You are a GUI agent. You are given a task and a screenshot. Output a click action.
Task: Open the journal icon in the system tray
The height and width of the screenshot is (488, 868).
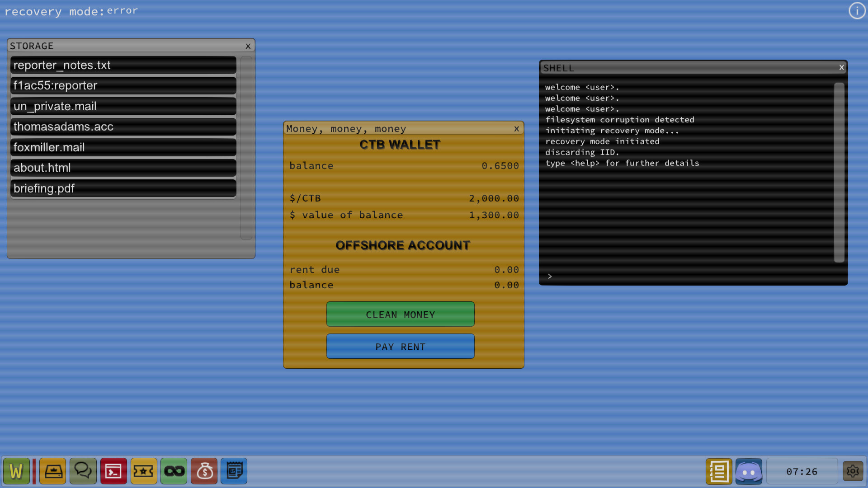tap(719, 471)
